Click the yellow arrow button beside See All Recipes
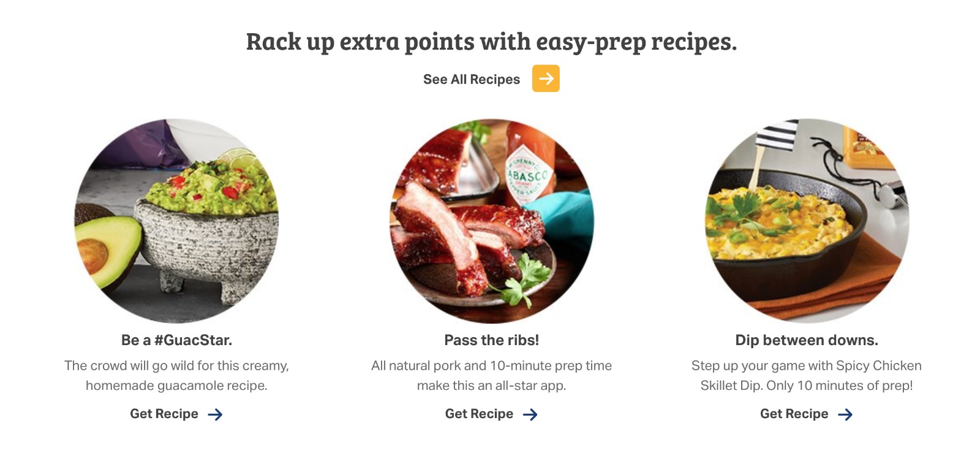980x453 pixels. click(x=546, y=78)
